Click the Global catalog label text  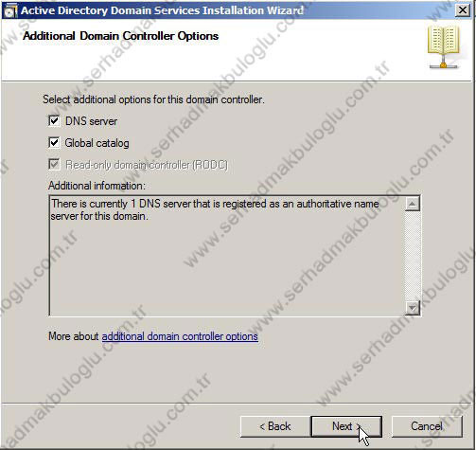tap(97, 143)
